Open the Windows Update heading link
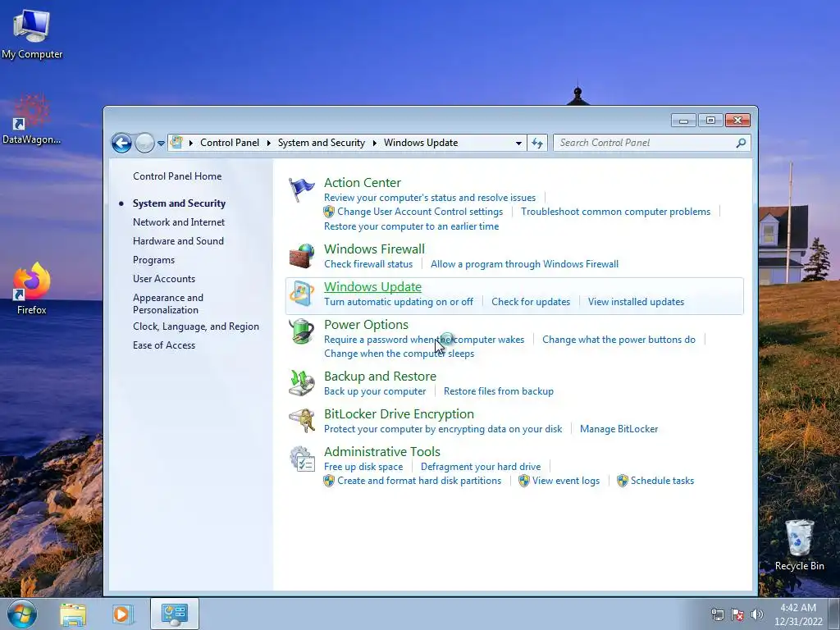The height and width of the screenshot is (630, 840). coord(373,287)
